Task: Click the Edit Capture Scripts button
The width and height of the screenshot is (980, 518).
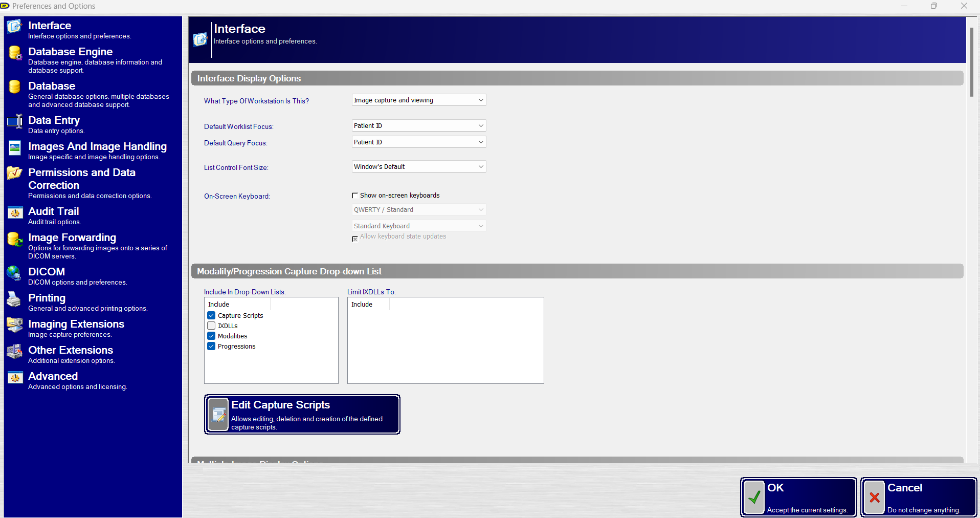Action: coord(302,415)
